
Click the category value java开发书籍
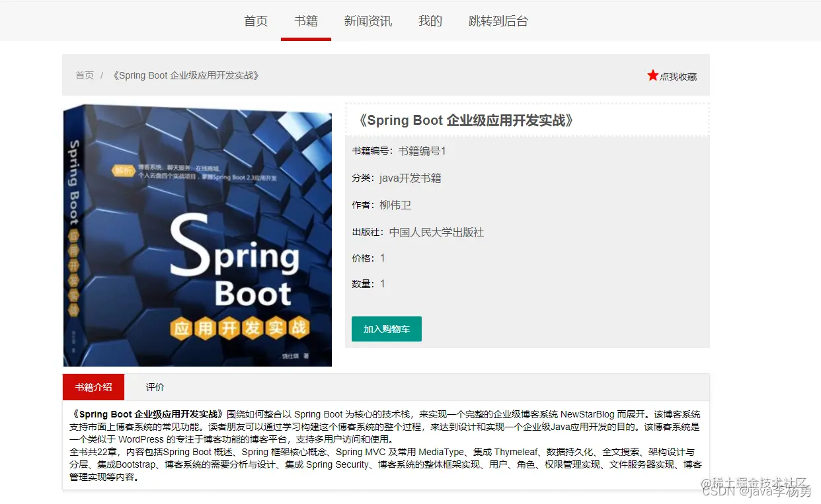coord(411,178)
